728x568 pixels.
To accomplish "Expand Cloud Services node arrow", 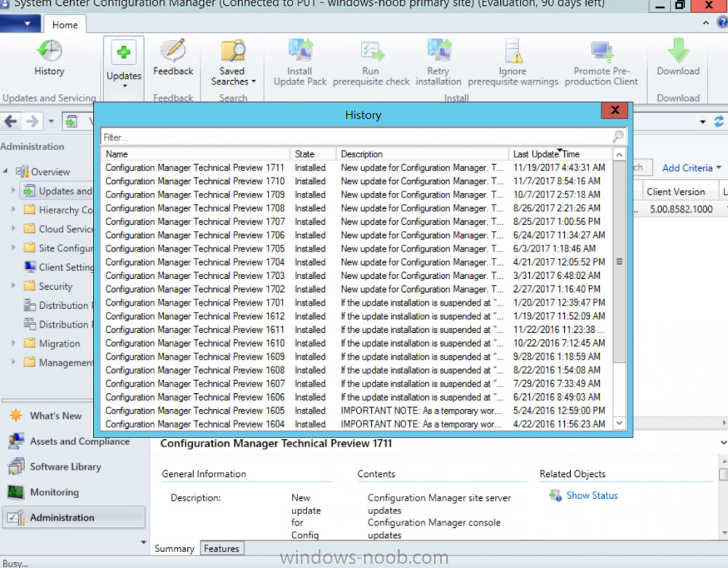I will point(13,229).
